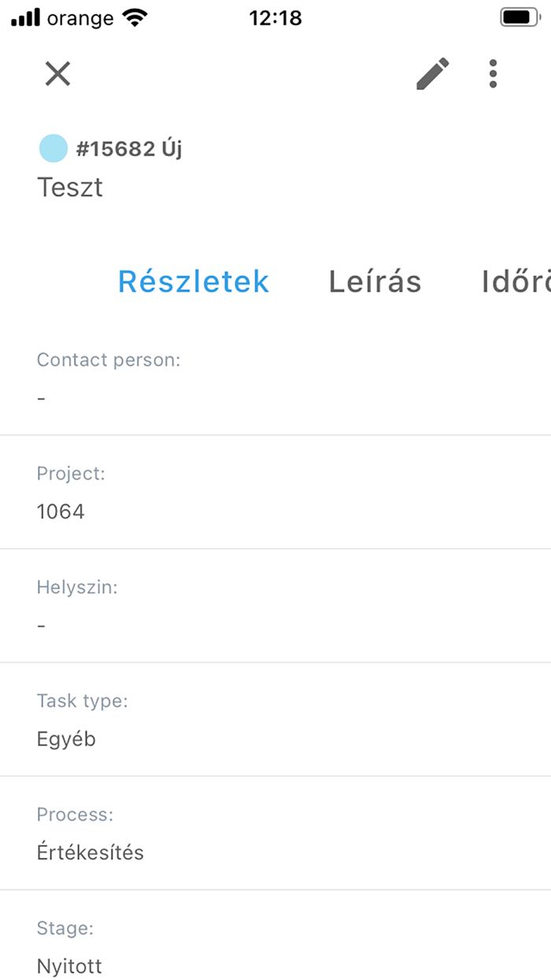Switch to the Részletek tab
Screen dimensions: 551x980
[x=194, y=282]
